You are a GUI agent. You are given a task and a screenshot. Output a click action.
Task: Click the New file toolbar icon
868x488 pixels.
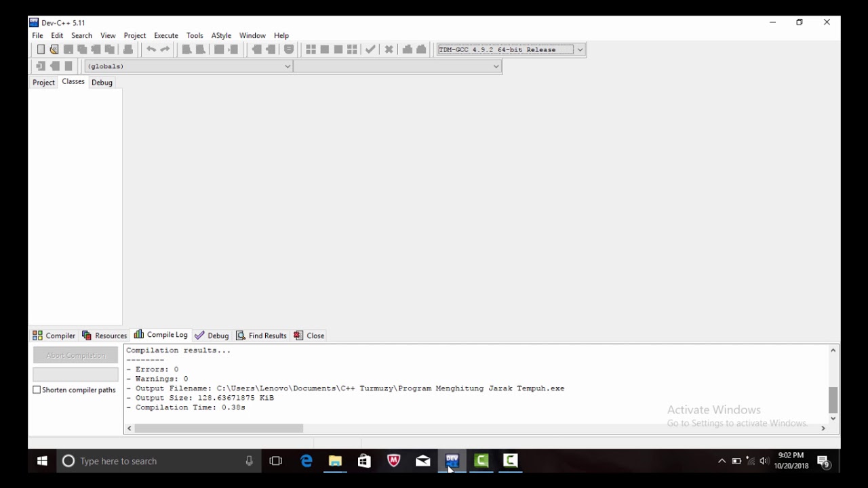pyautogui.click(x=41, y=49)
